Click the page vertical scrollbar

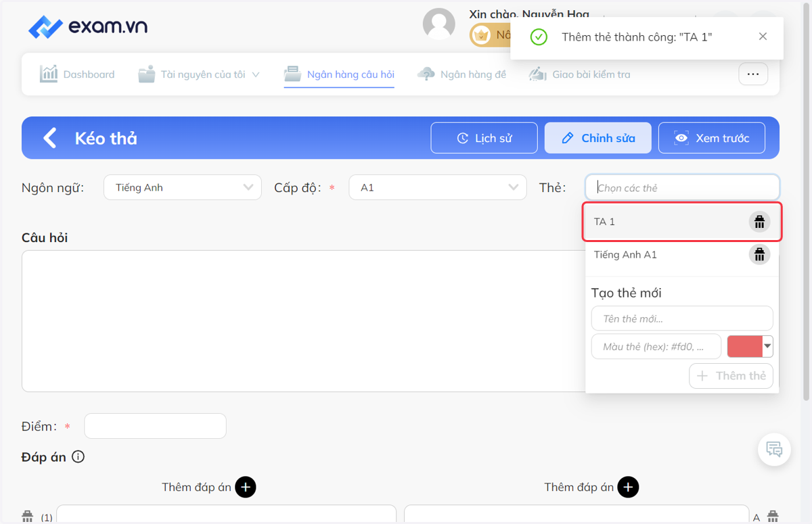click(805, 203)
